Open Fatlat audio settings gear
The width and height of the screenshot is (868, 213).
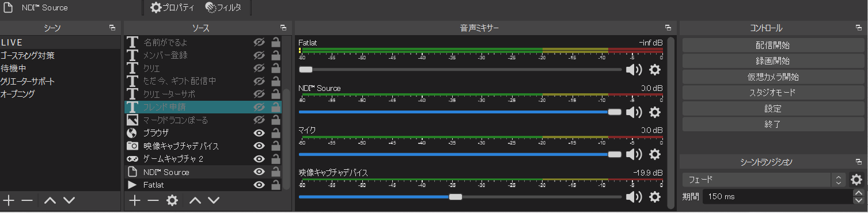coord(655,70)
